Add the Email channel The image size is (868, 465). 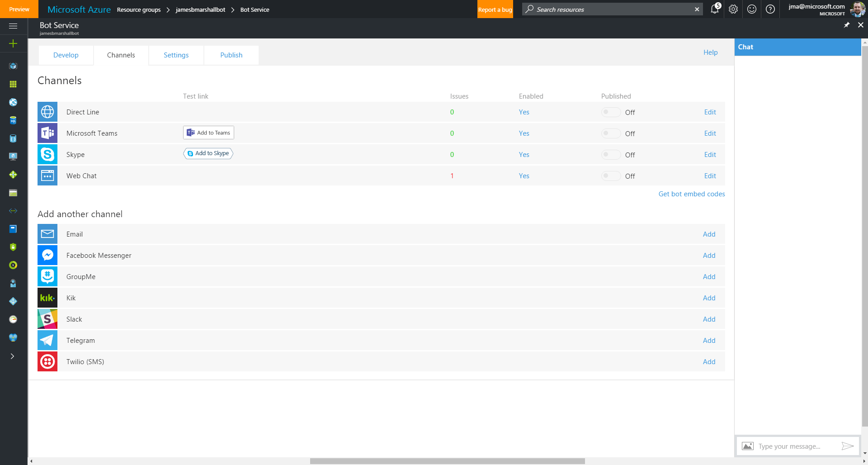pyautogui.click(x=709, y=234)
